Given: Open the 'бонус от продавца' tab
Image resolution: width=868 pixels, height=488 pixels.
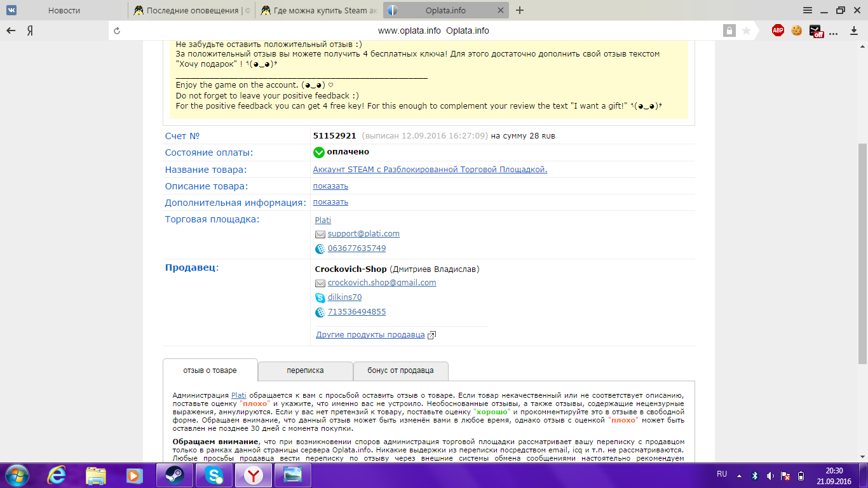Looking at the screenshot, I should tap(400, 370).
